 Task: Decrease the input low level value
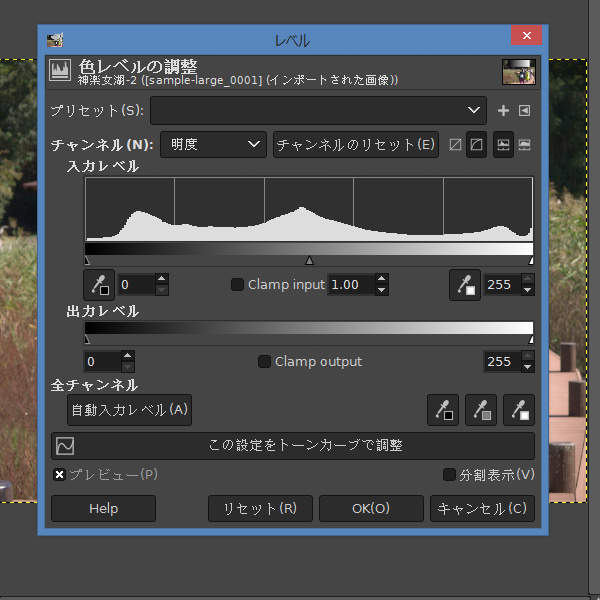(x=162, y=290)
